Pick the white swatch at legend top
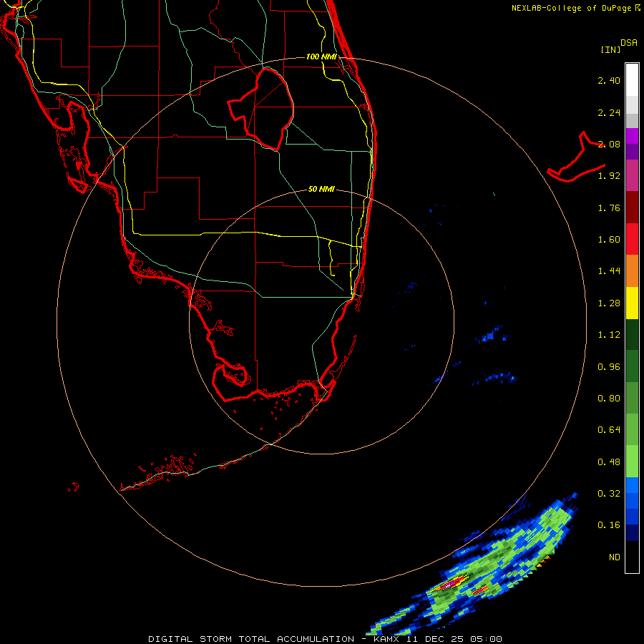This screenshot has height=644, width=644. 632,80
